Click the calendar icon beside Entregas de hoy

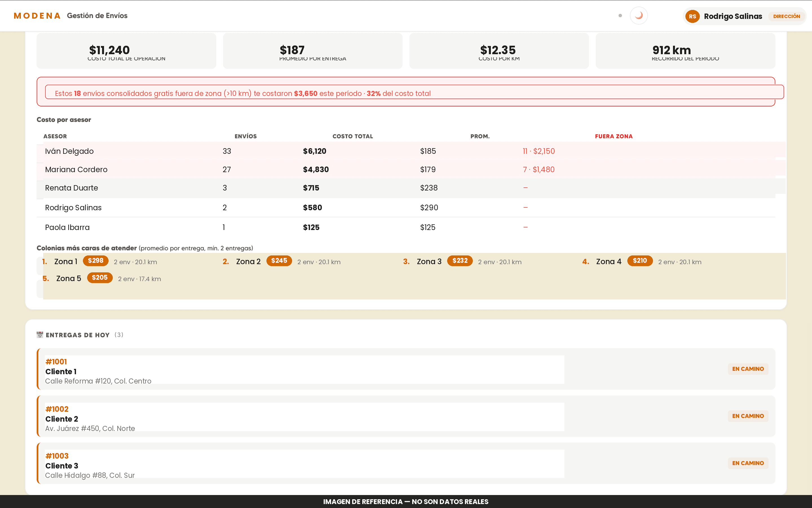40,335
